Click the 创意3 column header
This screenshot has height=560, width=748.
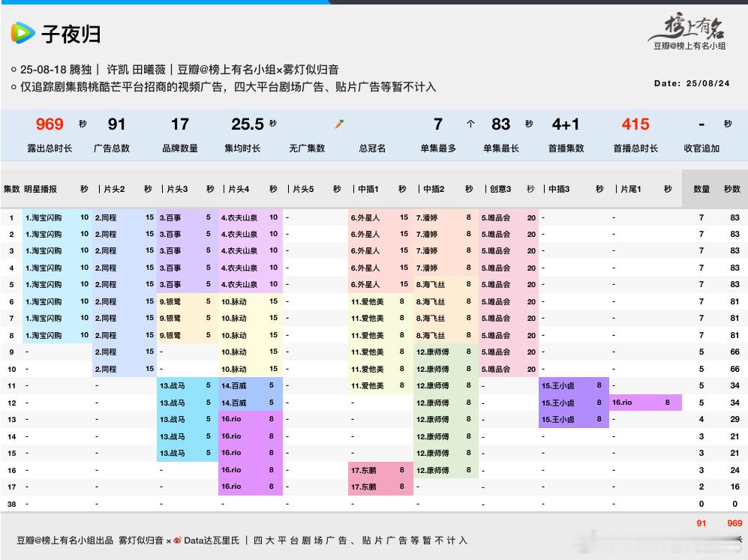[x=500, y=189]
